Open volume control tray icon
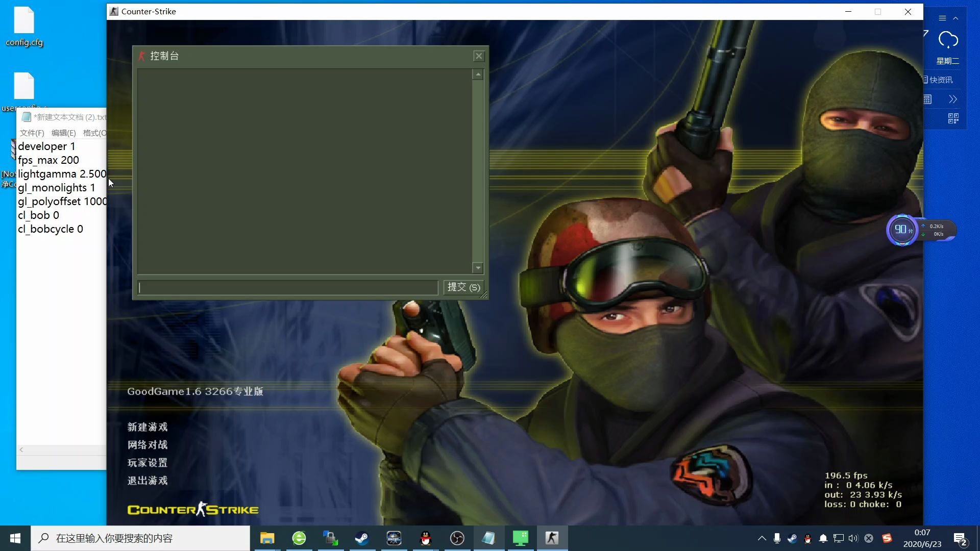Screen dimensions: 980x551 click(x=853, y=538)
